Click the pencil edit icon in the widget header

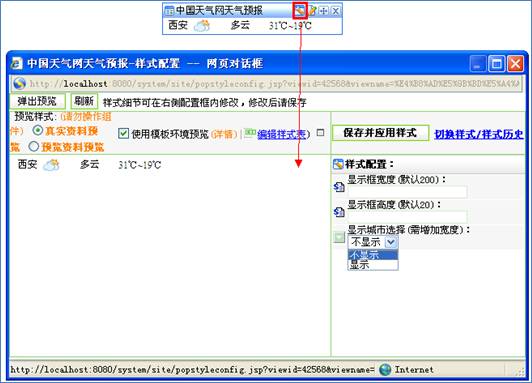tap(312, 11)
